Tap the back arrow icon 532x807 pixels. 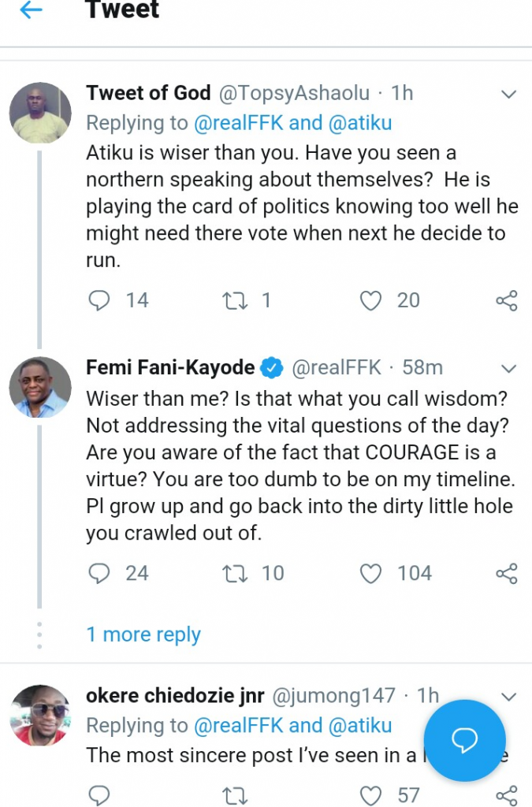[x=30, y=11]
